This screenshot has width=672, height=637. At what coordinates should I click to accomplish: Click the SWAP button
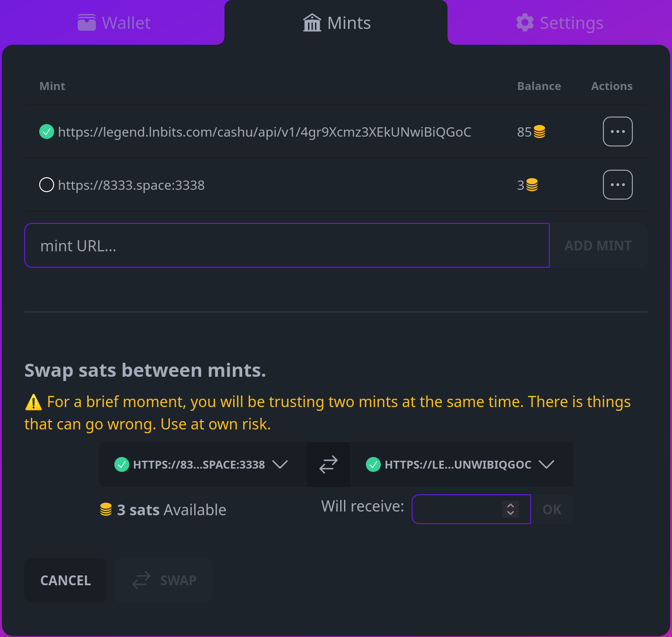coord(164,580)
